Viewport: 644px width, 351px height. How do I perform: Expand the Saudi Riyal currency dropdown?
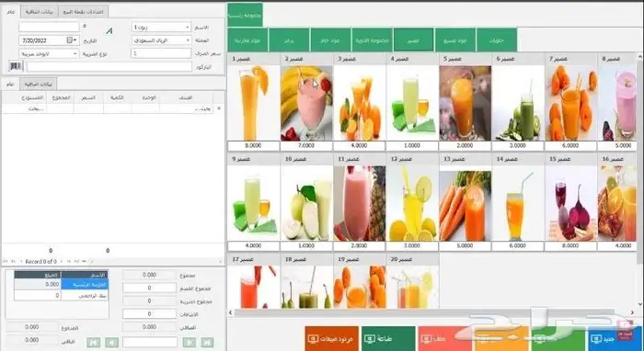(161, 40)
